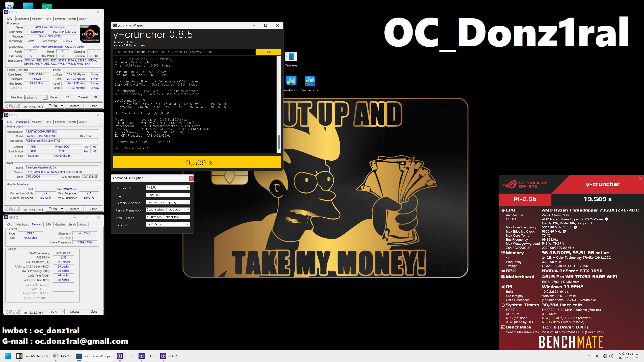Open SPD tab in top CPU-Z window
644x362 pixels.
point(48,19)
